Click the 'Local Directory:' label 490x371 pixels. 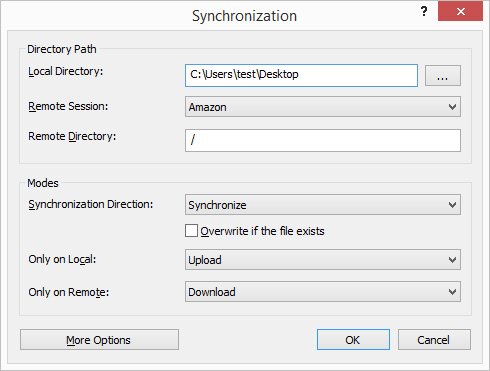pyautogui.click(x=66, y=71)
